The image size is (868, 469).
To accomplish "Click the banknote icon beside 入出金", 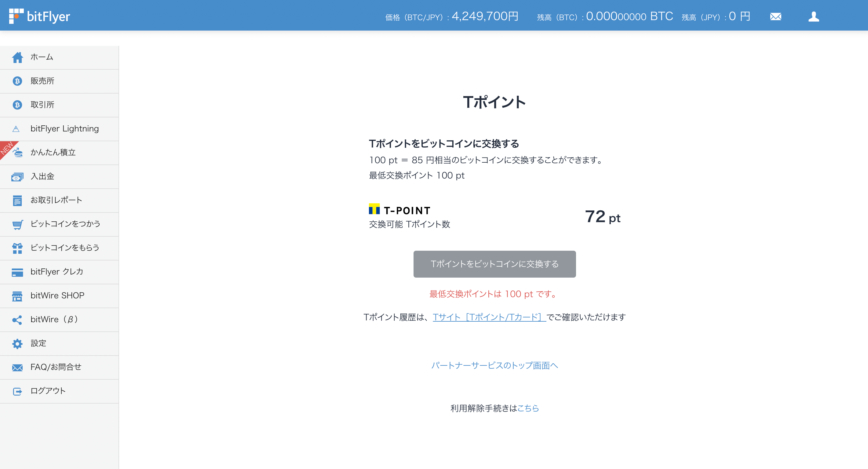I will point(17,176).
